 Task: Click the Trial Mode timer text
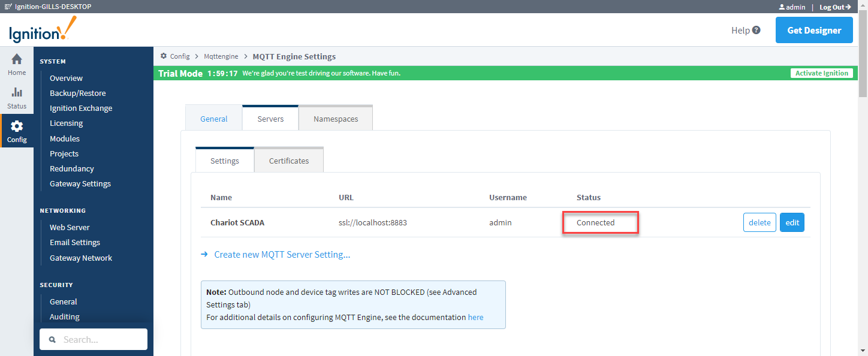pyautogui.click(x=222, y=73)
